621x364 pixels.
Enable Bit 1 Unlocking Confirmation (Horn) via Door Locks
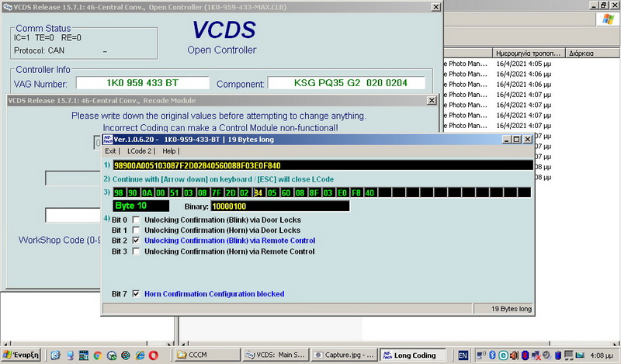(136, 230)
